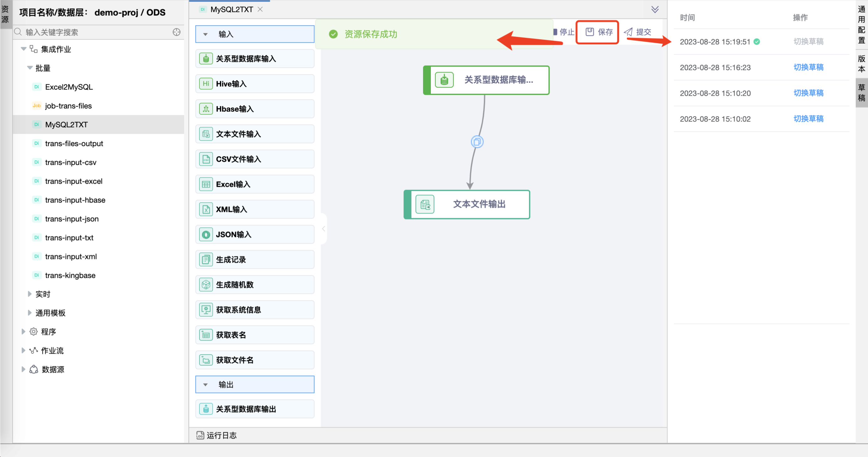
Task: Select the Hive输入 component
Action: 255,83
